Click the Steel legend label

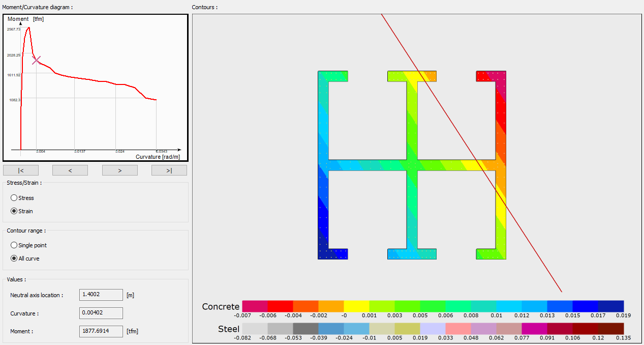[x=229, y=329]
